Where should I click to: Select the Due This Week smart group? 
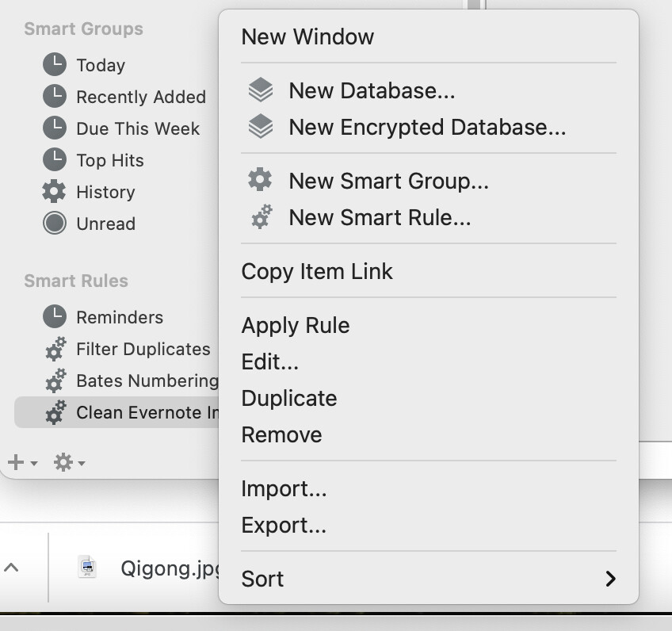pos(136,128)
